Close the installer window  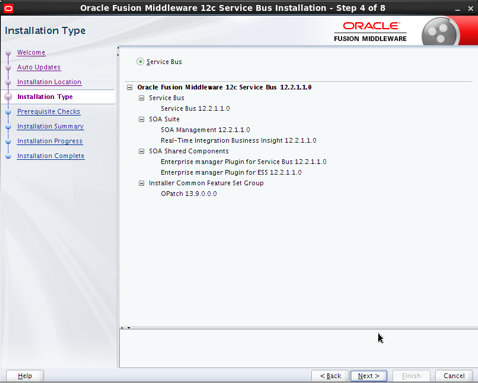tap(470, 8)
